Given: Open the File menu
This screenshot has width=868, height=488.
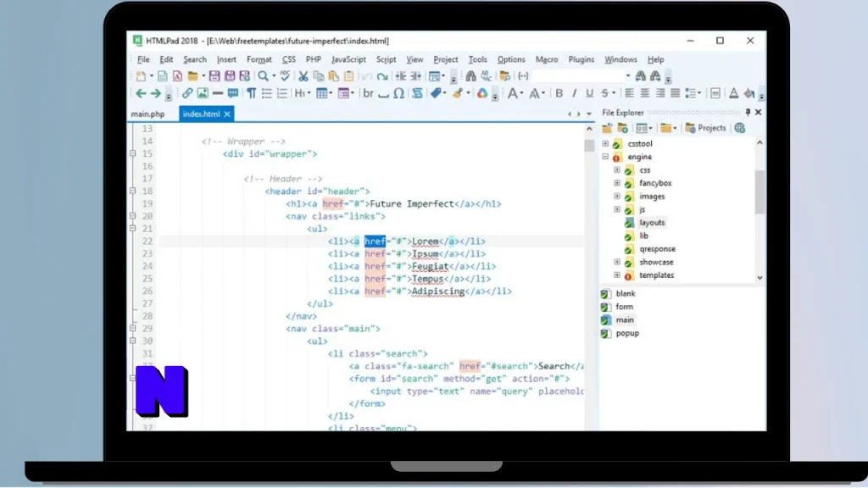Looking at the screenshot, I should click(143, 59).
